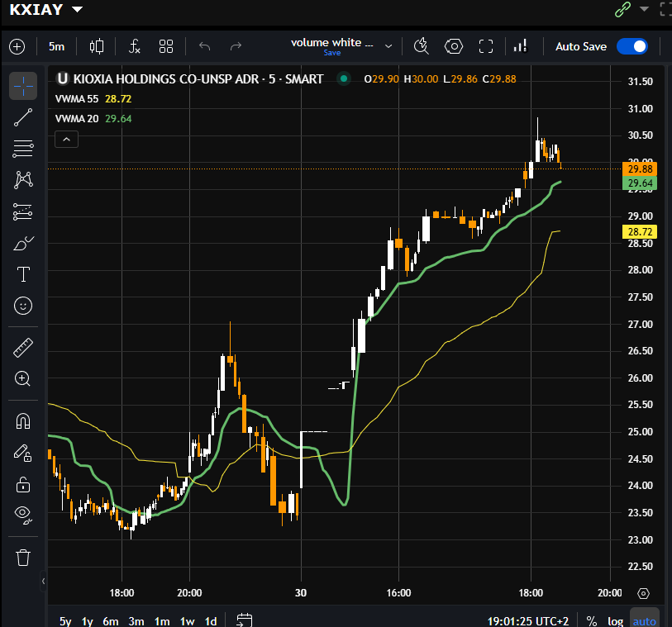Open the indicator templates grid

[x=166, y=47]
